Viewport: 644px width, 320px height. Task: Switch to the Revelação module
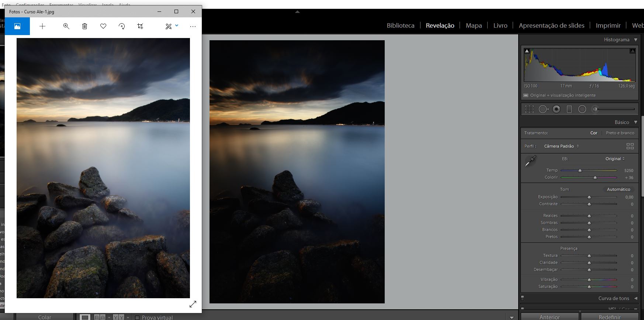[x=440, y=25]
